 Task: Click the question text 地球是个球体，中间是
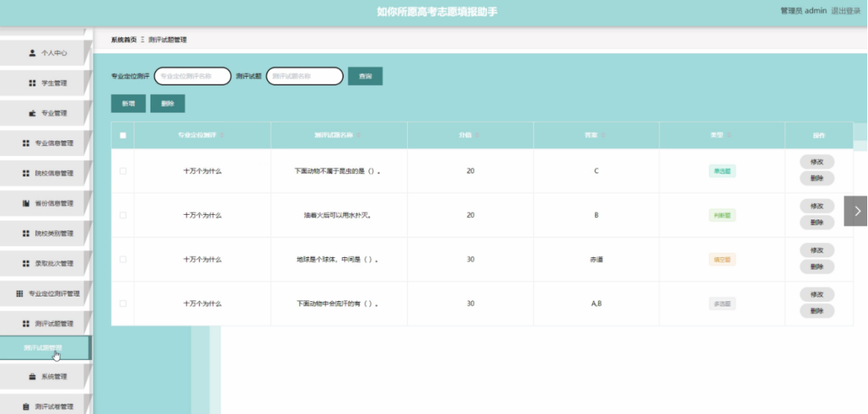pos(337,260)
